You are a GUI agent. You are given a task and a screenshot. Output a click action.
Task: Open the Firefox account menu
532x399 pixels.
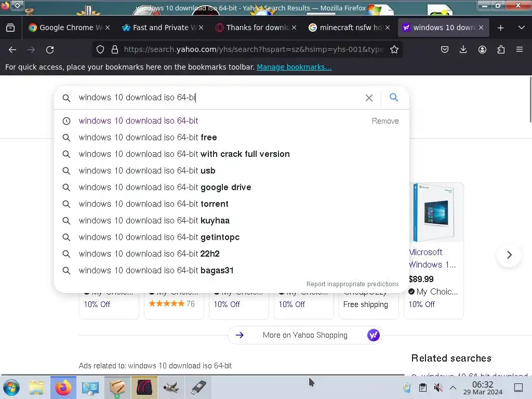482,49
